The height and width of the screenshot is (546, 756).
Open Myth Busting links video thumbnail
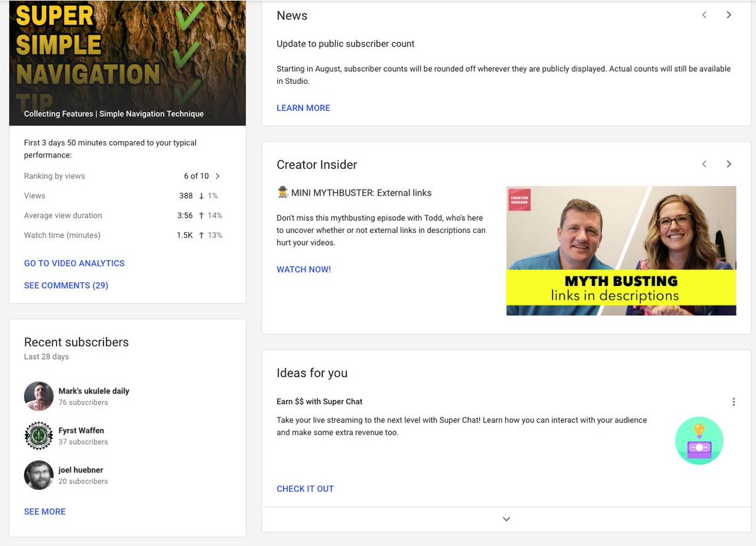click(621, 251)
